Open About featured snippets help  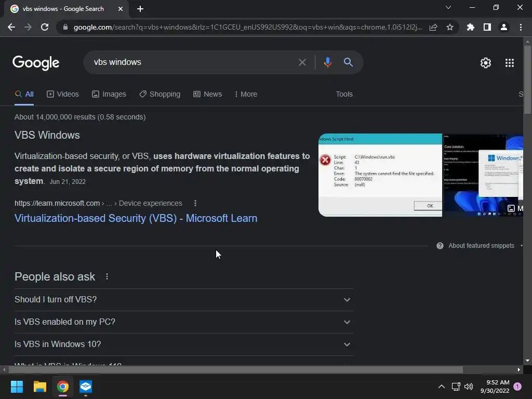(475, 246)
